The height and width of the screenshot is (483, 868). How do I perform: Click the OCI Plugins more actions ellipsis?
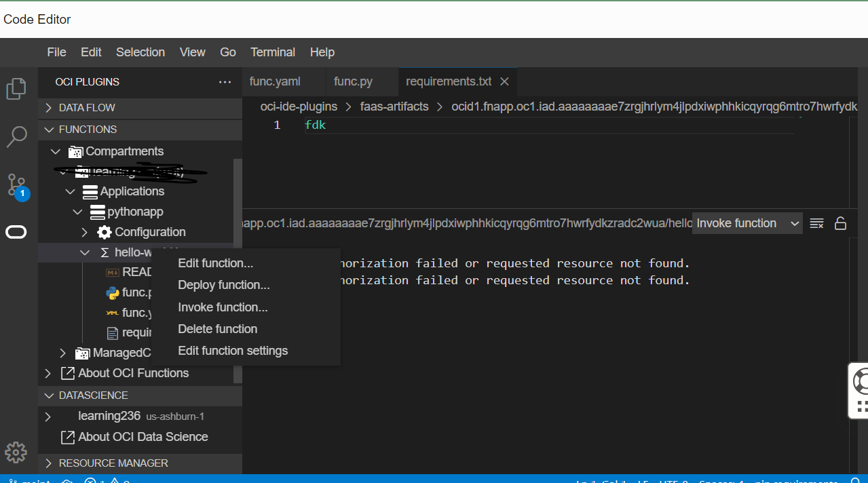coord(225,82)
